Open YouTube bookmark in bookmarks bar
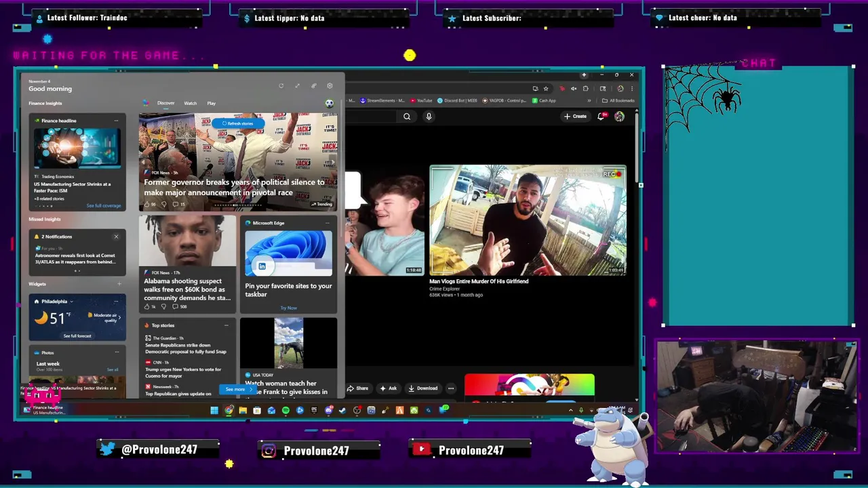The width and height of the screenshot is (868, 488). click(x=421, y=100)
